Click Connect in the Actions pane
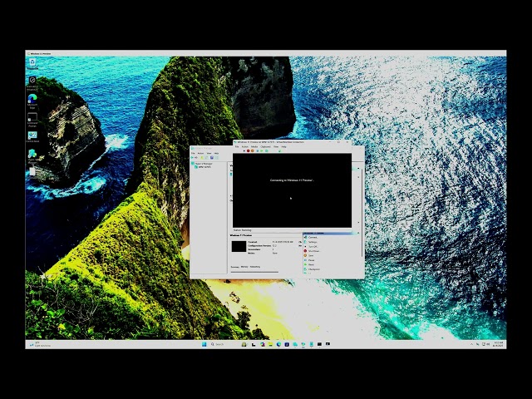The image size is (532, 399). 313,237
